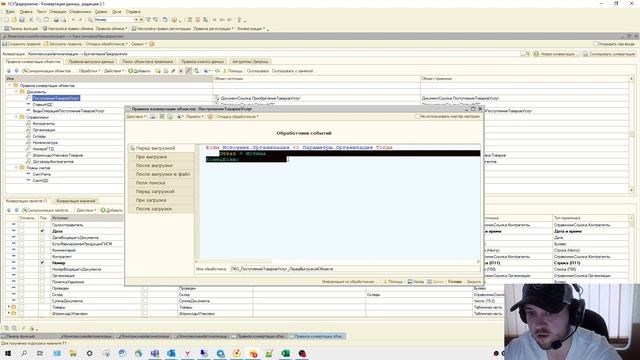
Task: Open Настройка правил регистрации from toolbar
Action: 161,29
